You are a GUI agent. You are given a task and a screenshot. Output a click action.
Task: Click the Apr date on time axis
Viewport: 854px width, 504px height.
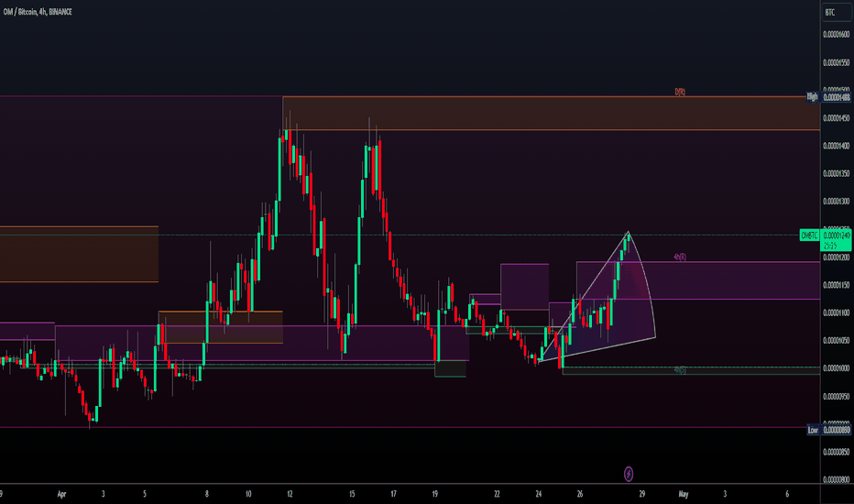click(61, 494)
